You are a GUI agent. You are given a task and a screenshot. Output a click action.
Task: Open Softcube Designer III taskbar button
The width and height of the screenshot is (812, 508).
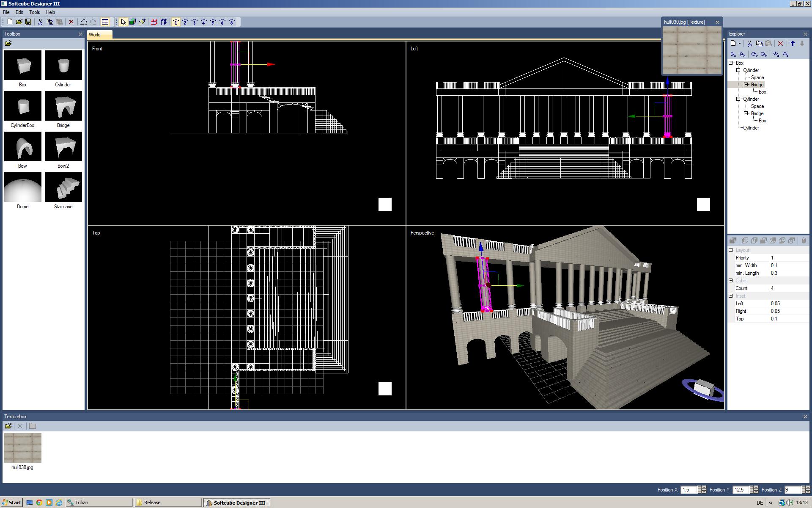click(x=237, y=502)
